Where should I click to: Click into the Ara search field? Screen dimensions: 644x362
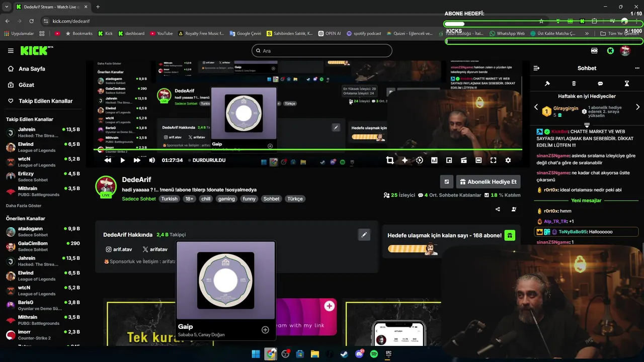coord(322,51)
